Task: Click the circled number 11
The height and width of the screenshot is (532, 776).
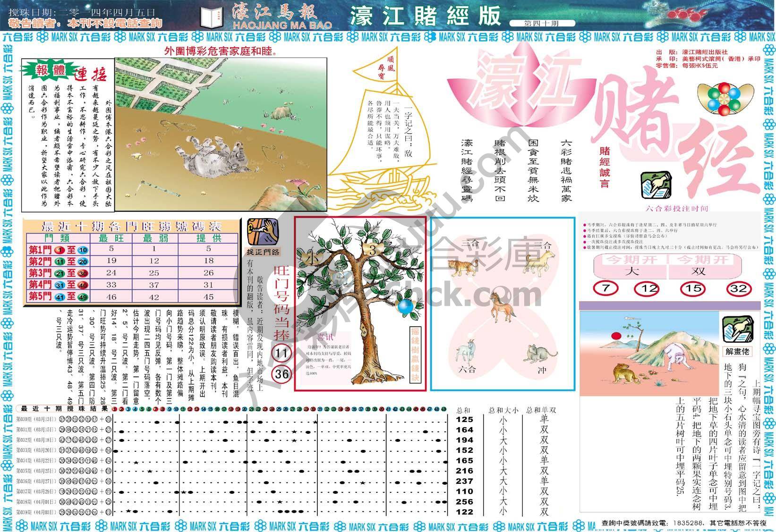Action: click(281, 354)
